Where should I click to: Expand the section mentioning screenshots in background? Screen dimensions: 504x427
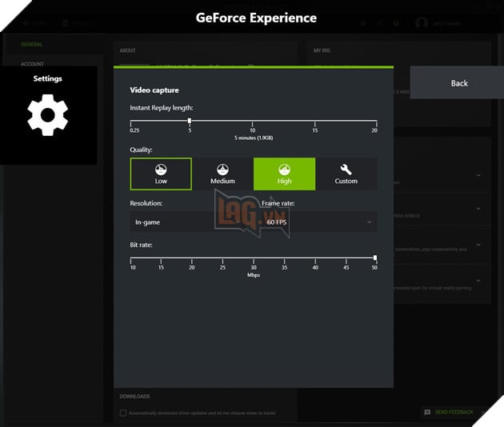click(478, 245)
